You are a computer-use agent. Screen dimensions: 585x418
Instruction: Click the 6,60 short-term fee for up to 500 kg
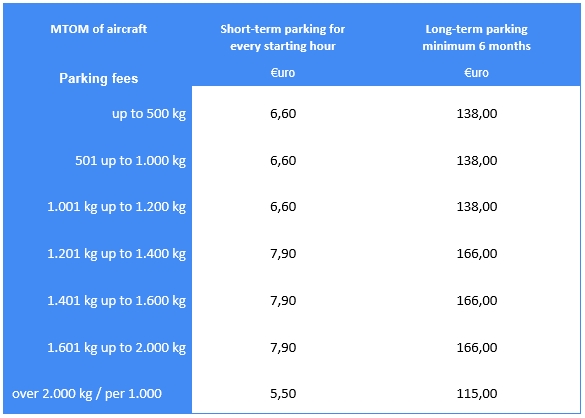coord(283,113)
